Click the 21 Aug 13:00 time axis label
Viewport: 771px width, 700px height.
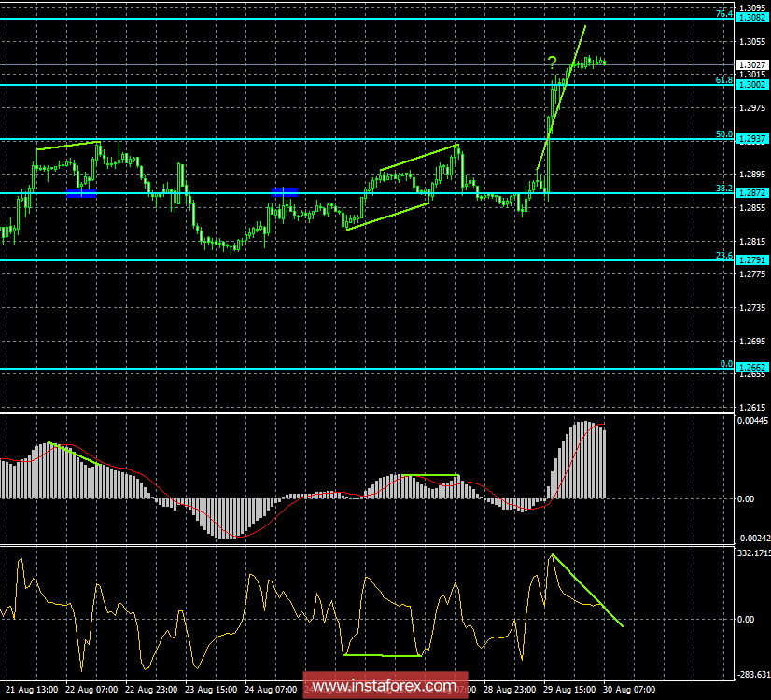(x=30, y=689)
